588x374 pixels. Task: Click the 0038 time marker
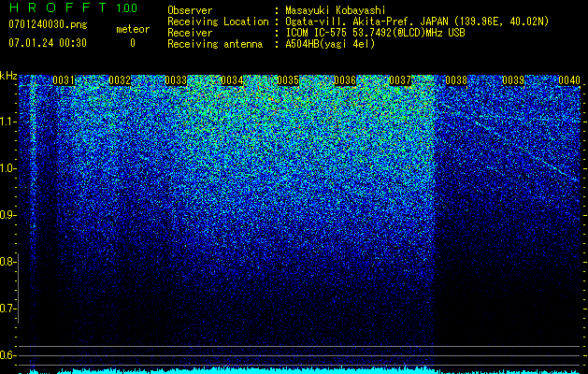point(457,80)
